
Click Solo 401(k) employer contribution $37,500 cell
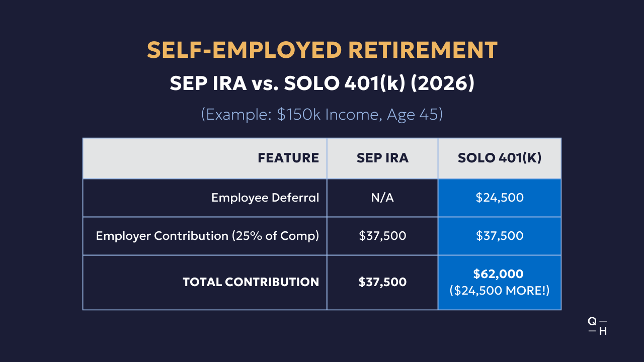point(500,236)
